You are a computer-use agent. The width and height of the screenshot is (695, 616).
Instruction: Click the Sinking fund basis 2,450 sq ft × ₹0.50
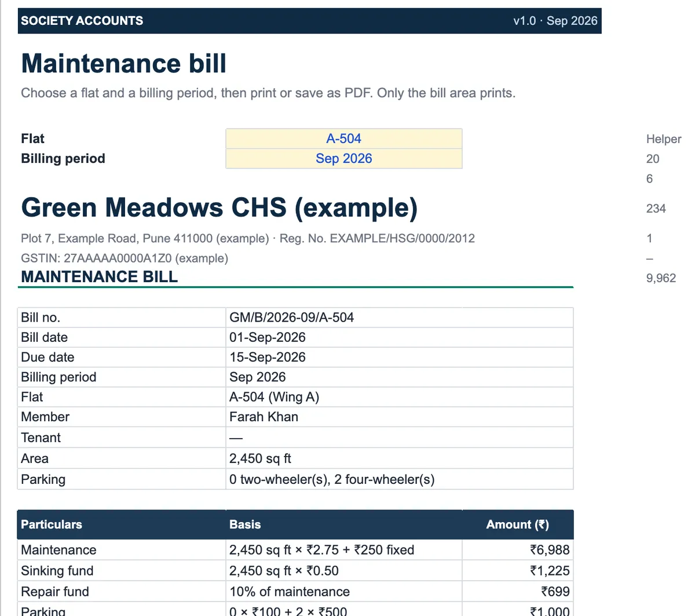click(x=284, y=571)
